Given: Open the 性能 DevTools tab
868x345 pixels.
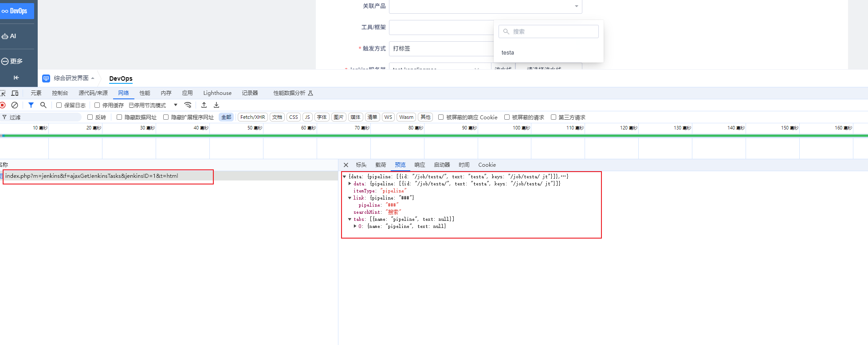Looking at the screenshot, I should pyautogui.click(x=145, y=93).
